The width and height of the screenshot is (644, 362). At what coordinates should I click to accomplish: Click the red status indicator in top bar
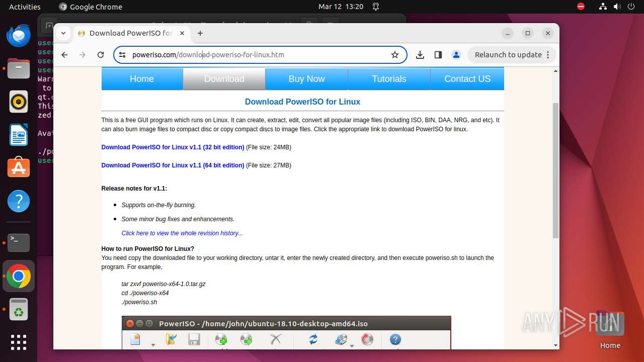[581, 7]
